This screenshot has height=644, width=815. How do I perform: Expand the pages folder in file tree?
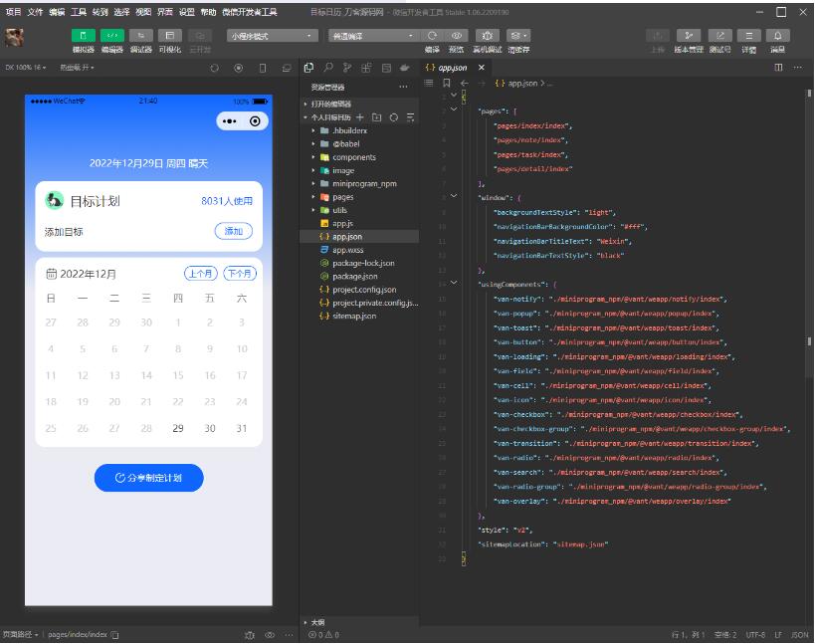click(x=342, y=197)
